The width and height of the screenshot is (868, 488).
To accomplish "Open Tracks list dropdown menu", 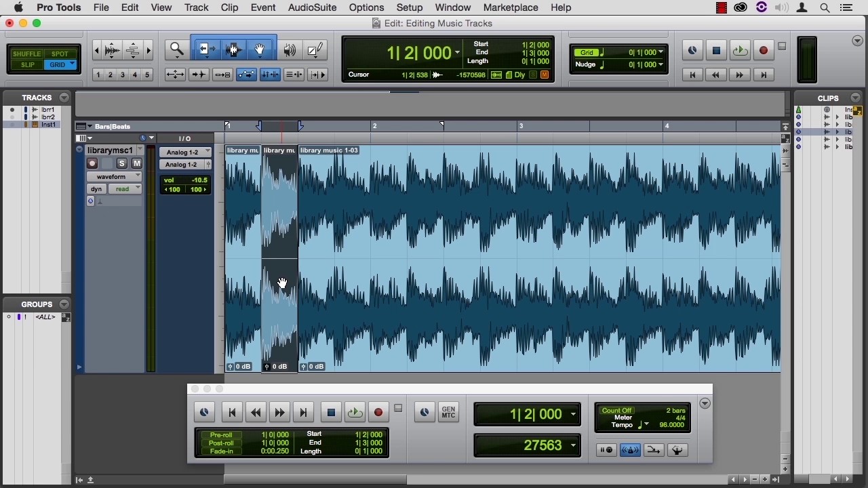I will coord(64,98).
